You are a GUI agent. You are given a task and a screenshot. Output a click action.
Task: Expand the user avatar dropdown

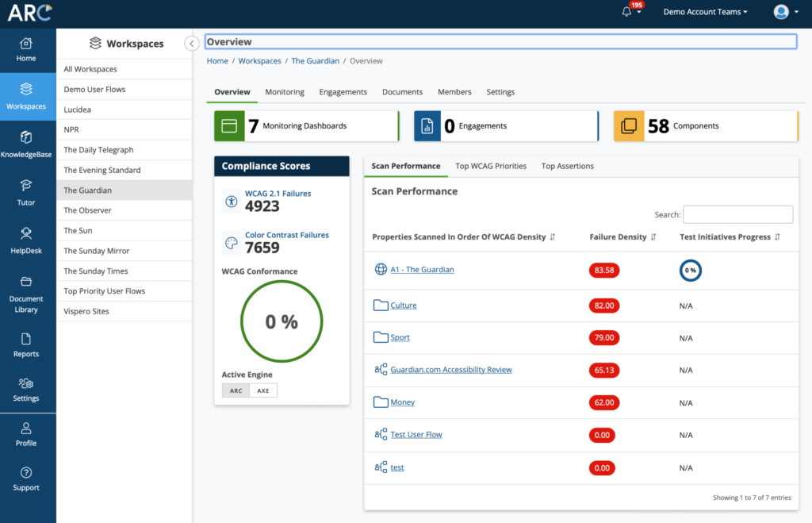pos(782,11)
